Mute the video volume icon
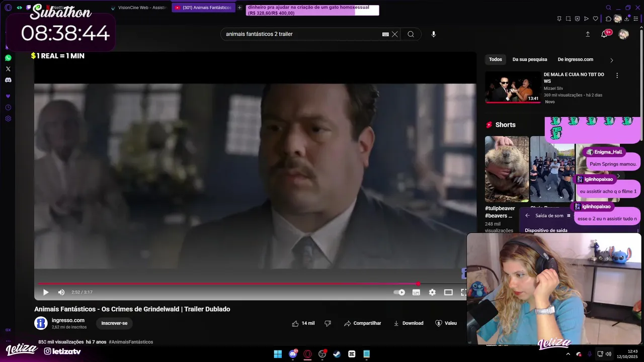 pos(61,292)
